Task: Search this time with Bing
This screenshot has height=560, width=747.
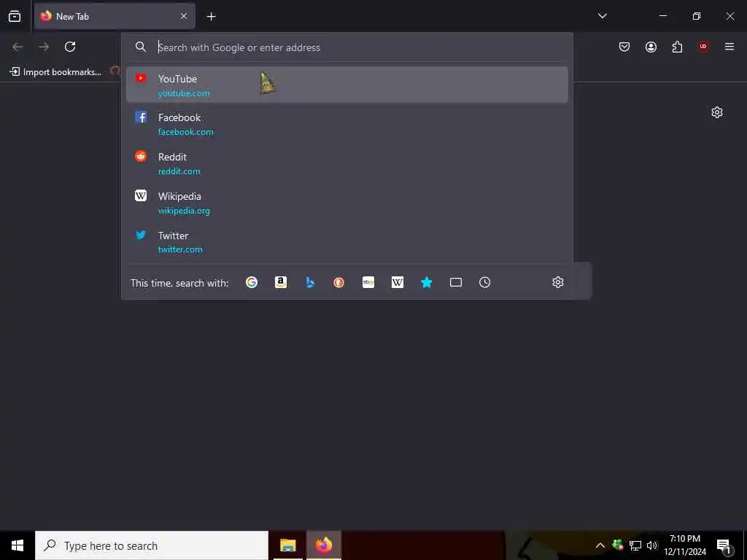Action: (x=310, y=282)
